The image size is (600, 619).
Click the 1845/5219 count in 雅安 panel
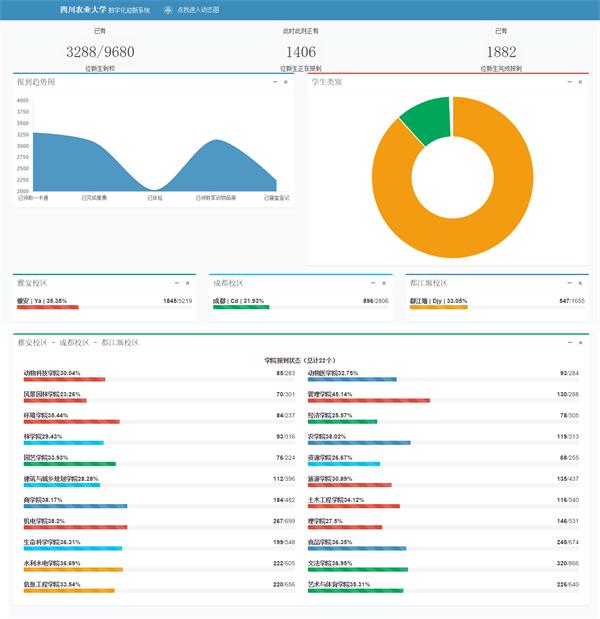178,301
